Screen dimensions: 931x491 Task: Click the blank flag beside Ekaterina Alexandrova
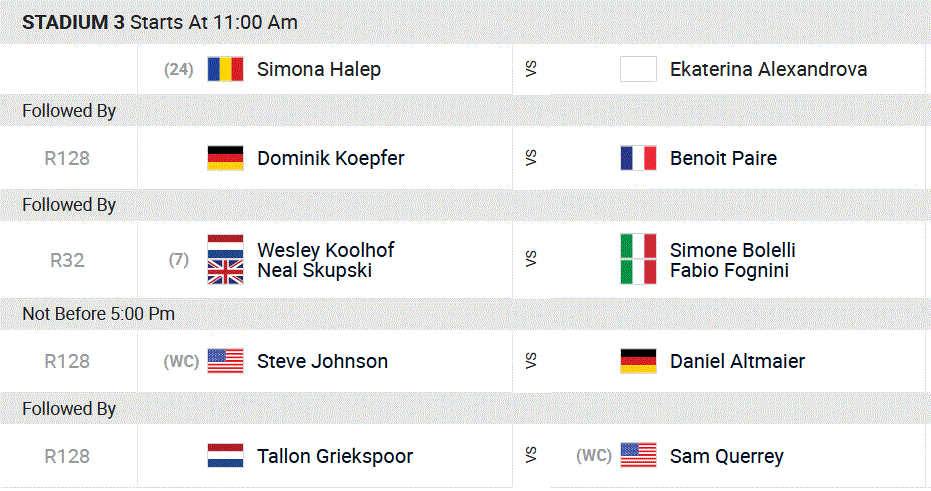point(638,69)
